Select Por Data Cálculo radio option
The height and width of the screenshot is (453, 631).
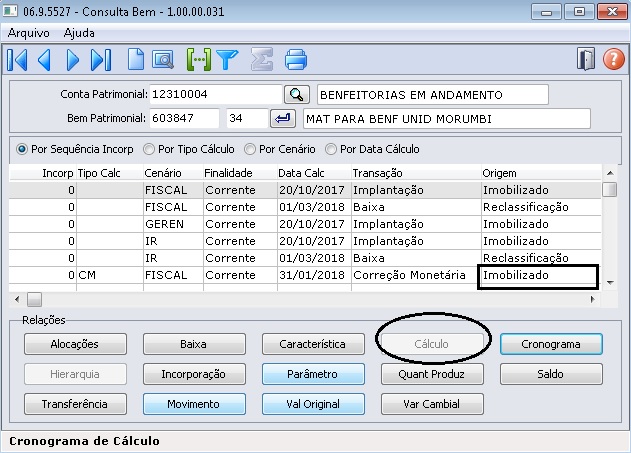click(331, 149)
